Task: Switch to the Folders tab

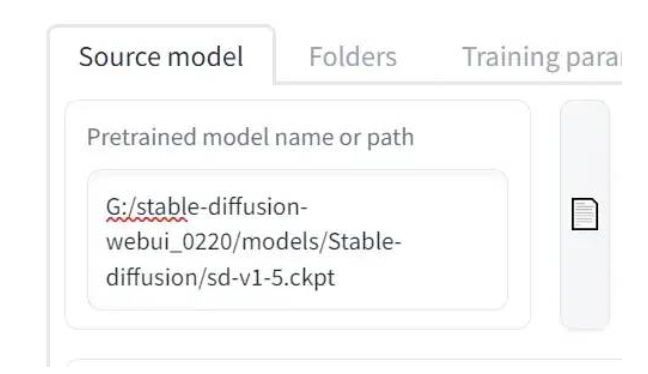Action: coord(353,57)
